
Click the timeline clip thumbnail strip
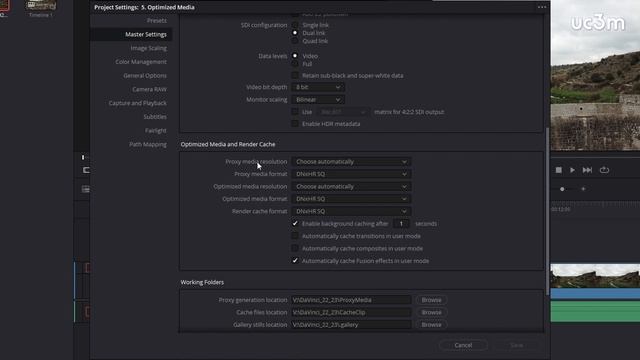595,276
